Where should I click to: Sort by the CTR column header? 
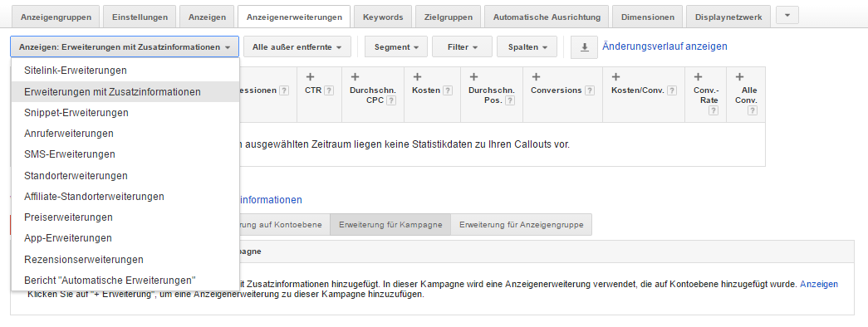(313, 90)
